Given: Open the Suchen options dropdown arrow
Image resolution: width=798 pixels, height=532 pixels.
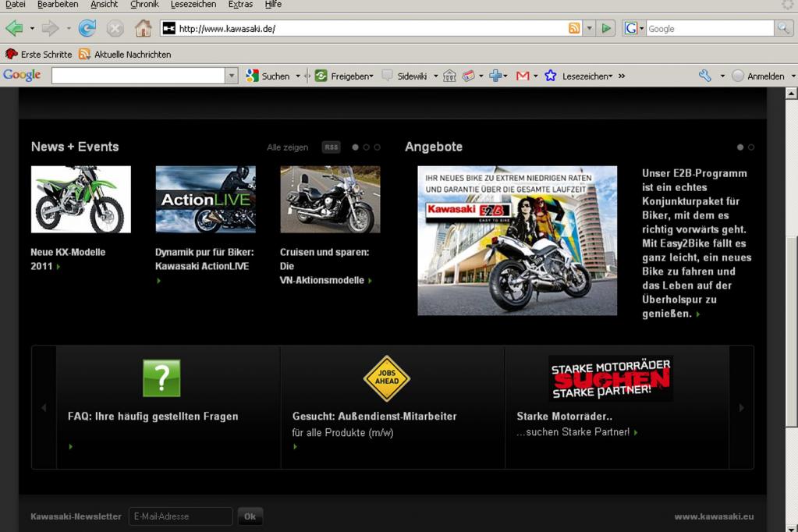Looking at the screenshot, I should [298, 76].
